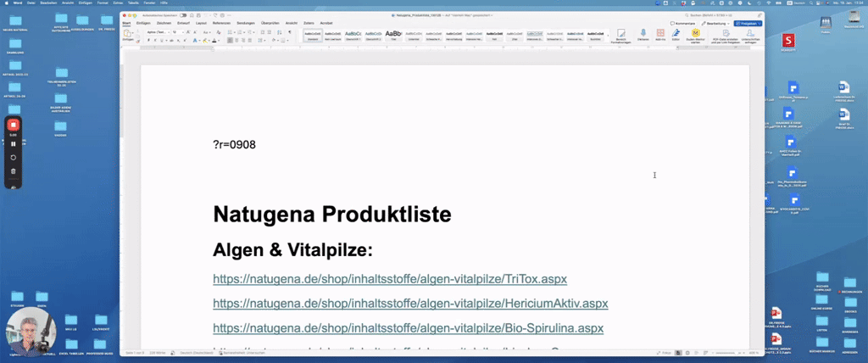Pick font color red A swatch
Image resolution: width=868 pixels, height=363 pixels.
[x=214, y=41]
